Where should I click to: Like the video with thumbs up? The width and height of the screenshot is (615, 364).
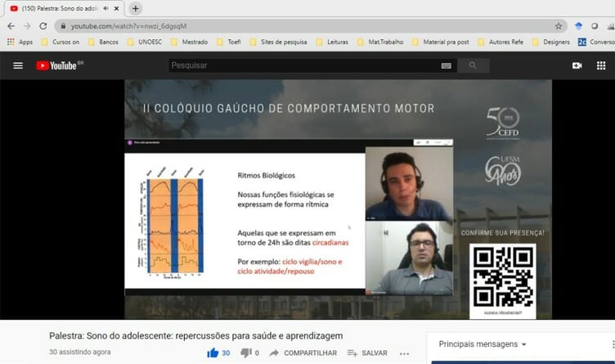coord(213,353)
